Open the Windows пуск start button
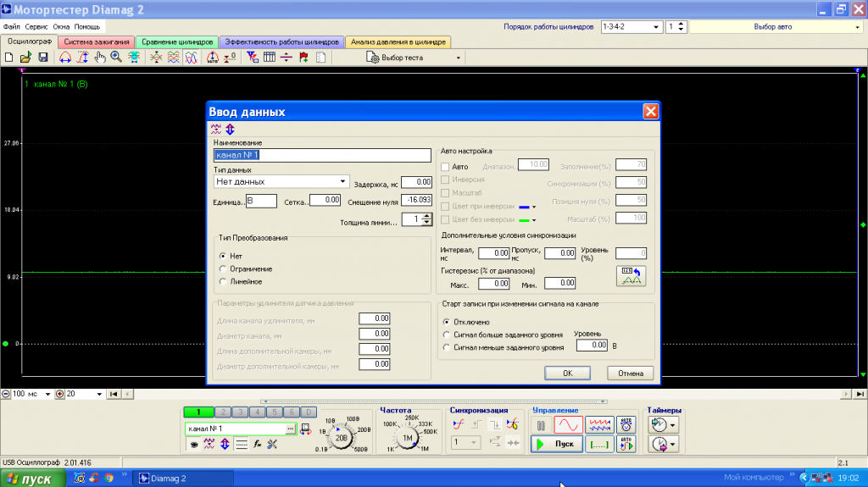The height and width of the screenshot is (487, 868). [x=32, y=479]
